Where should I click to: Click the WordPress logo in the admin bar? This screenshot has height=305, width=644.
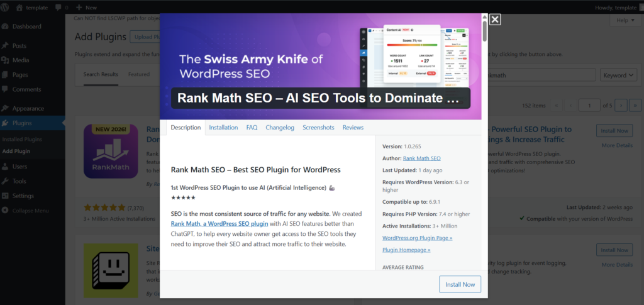pyautogui.click(x=5, y=8)
